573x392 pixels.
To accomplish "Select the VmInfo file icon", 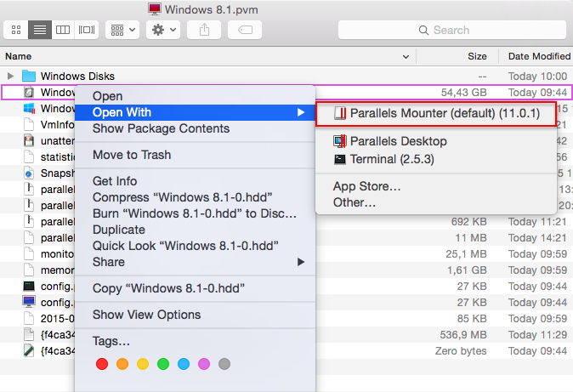I will coord(29,124).
